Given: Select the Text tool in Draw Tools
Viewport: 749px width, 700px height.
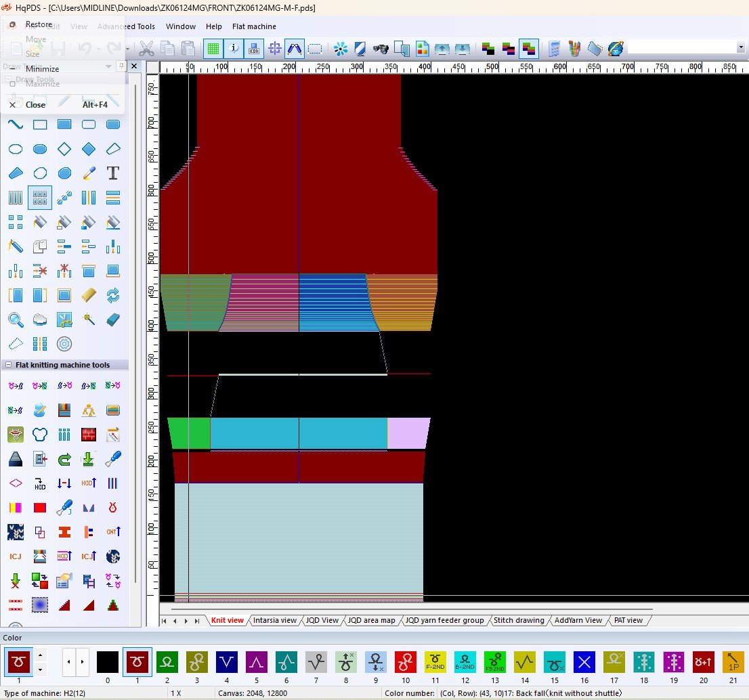Looking at the screenshot, I should (112, 173).
